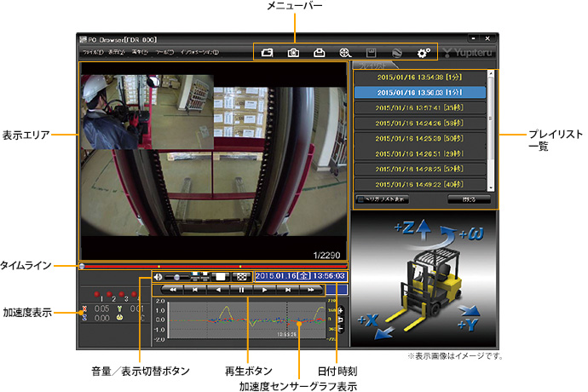Image resolution: width=588 pixels, height=392 pixels.
Task: Click first yellow marker on timeline
Action: (159, 267)
